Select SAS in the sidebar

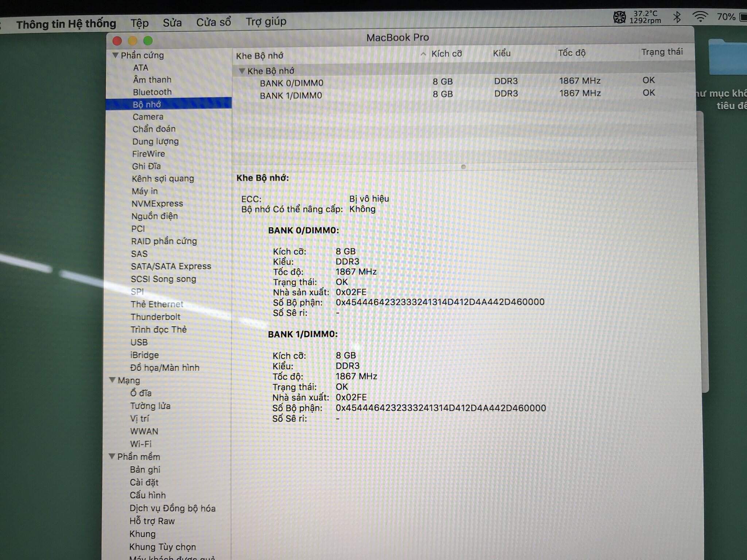click(x=139, y=254)
